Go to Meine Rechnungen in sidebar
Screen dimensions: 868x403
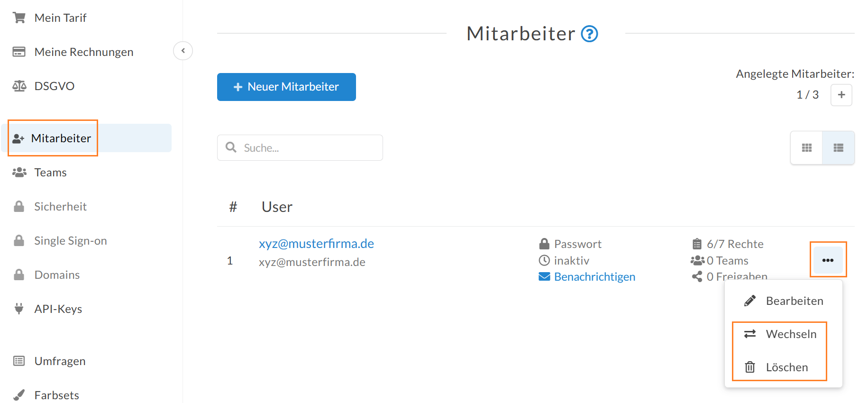(x=84, y=52)
